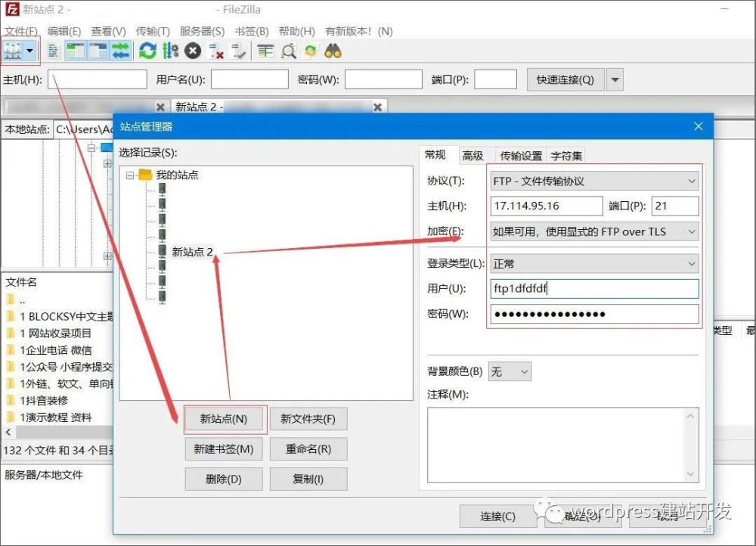
Task: Click the dialog 密码(W) password field
Action: 594,314
